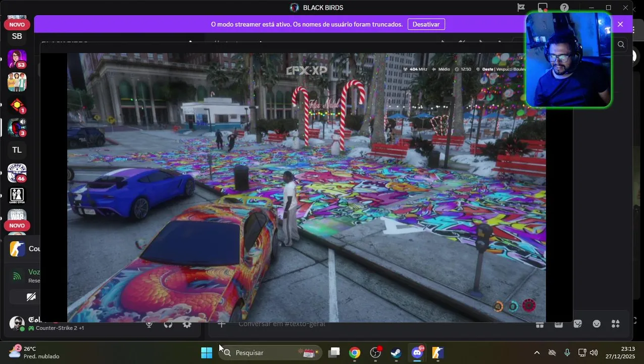Launch Google Chrome from the taskbar
Screen dimensions: 644x364
[355, 352]
